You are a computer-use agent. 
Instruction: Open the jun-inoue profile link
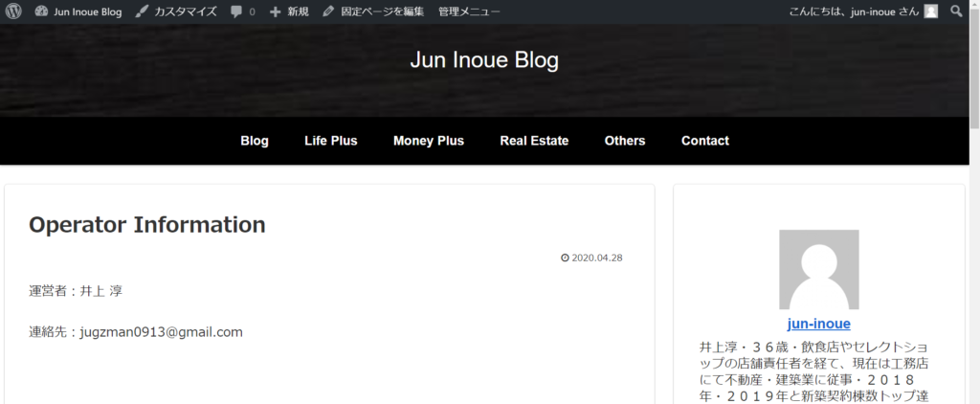click(819, 324)
